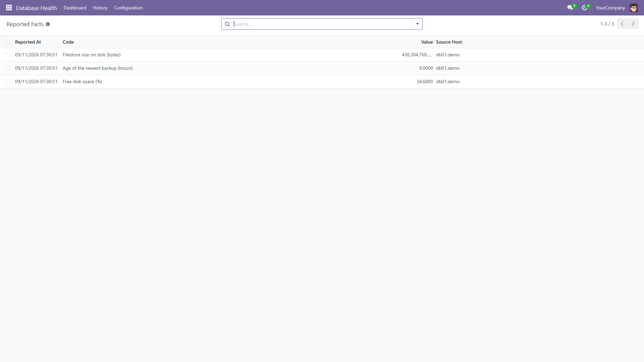644x362 pixels.
Task: Go to next page arrow
Action: pyautogui.click(x=633, y=24)
